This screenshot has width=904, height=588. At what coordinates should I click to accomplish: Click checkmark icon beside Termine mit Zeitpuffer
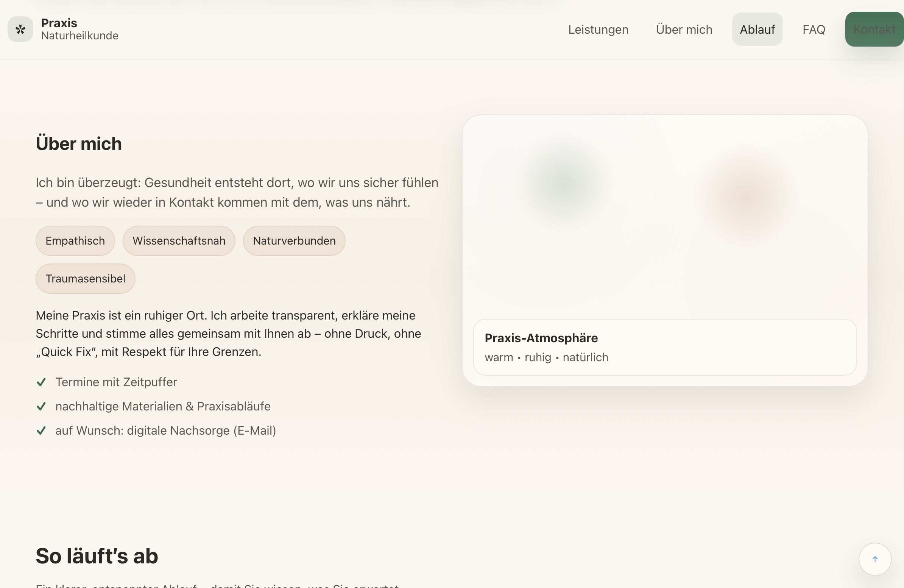[x=41, y=382]
